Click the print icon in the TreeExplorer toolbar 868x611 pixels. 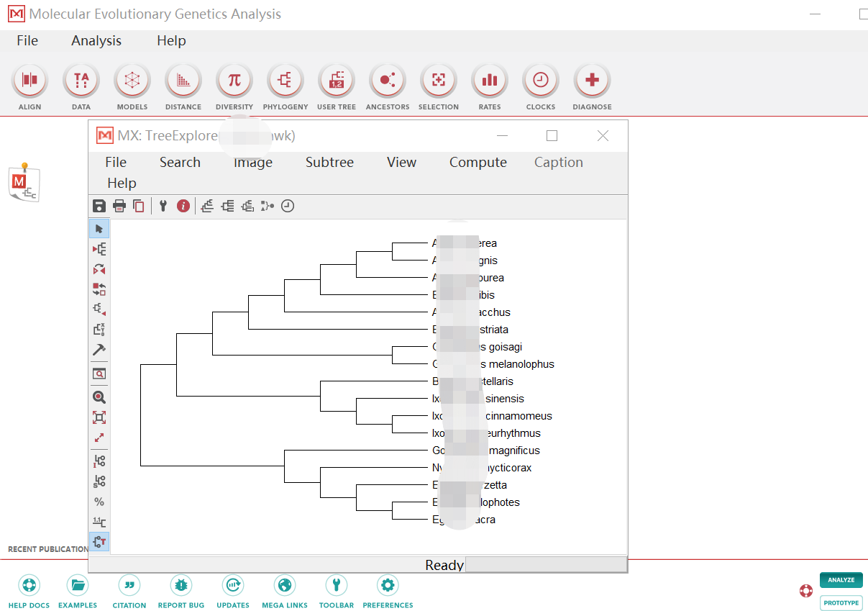point(119,207)
